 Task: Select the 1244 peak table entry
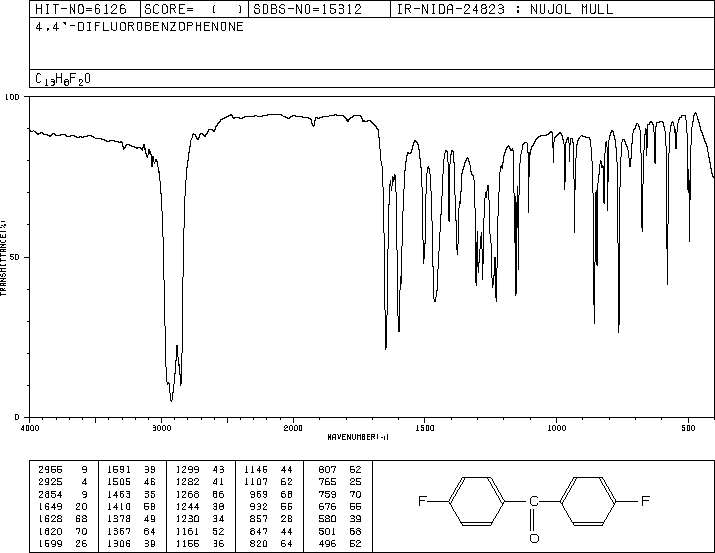click(200, 506)
